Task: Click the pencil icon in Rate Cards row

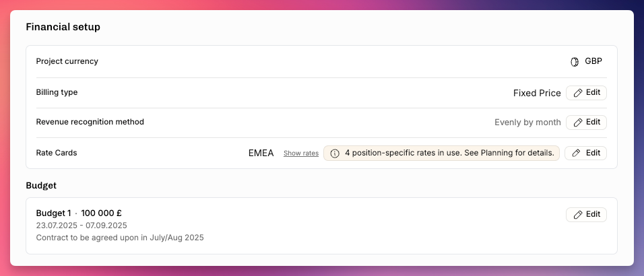Action: (x=577, y=153)
